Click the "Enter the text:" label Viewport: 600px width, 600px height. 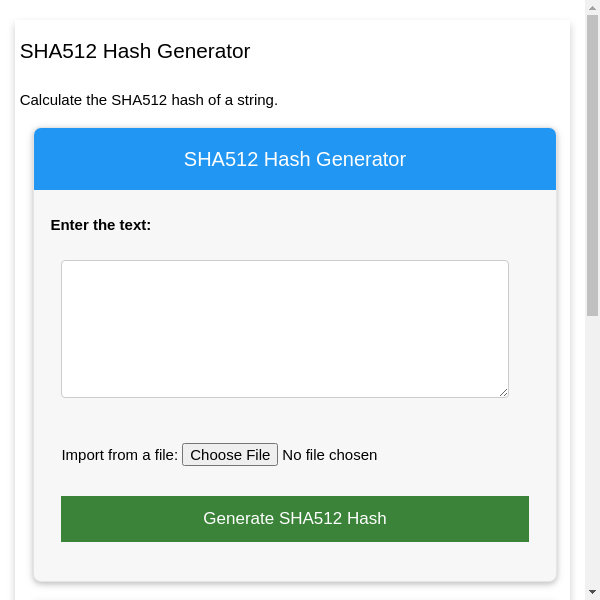(101, 225)
